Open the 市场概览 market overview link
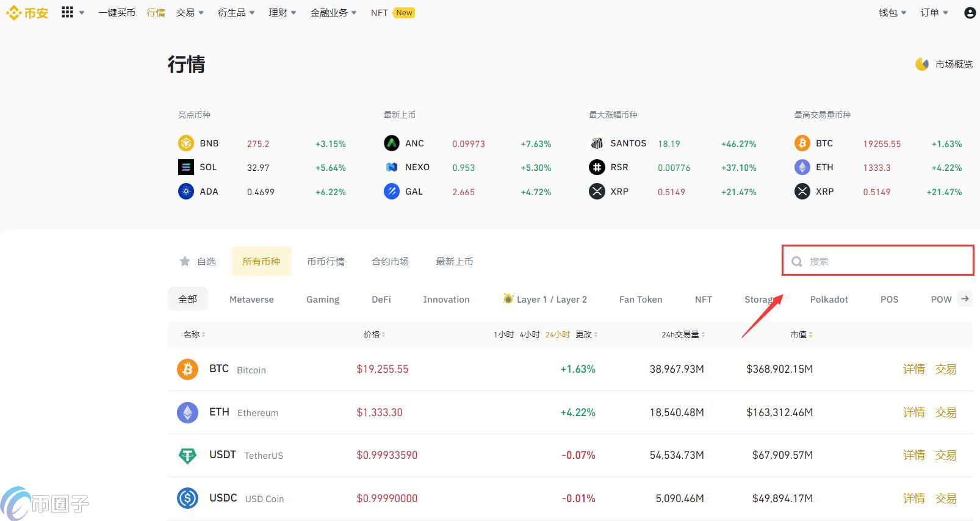This screenshot has height=521, width=980. pyautogui.click(x=954, y=64)
